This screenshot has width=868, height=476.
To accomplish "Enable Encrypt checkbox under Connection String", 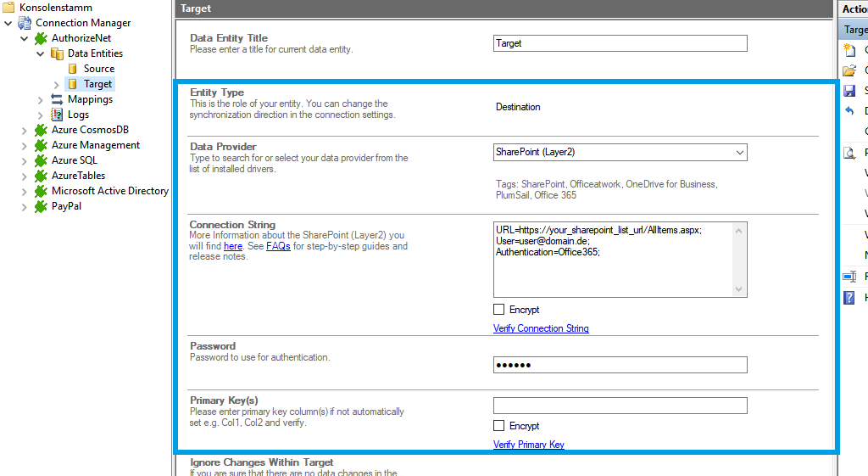I will click(x=499, y=310).
